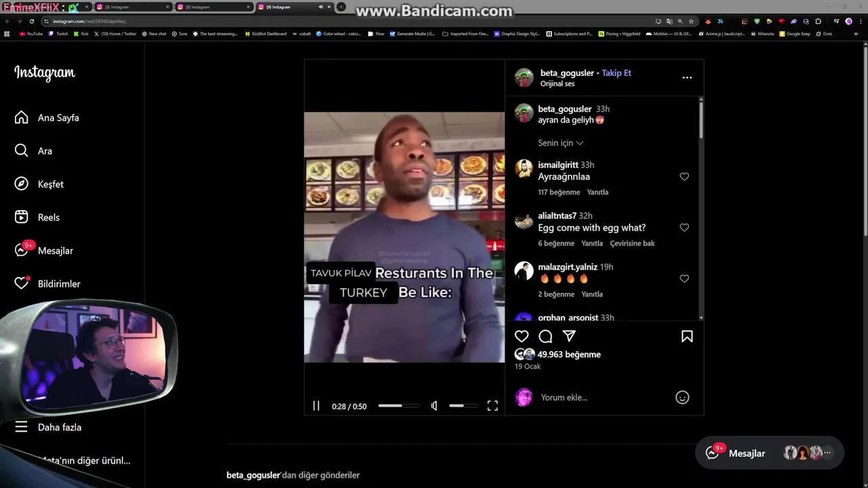This screenshot has height=488, width=868.
Task: Open beta_gogusler profile from header username
Action: (x=567, y=73)
